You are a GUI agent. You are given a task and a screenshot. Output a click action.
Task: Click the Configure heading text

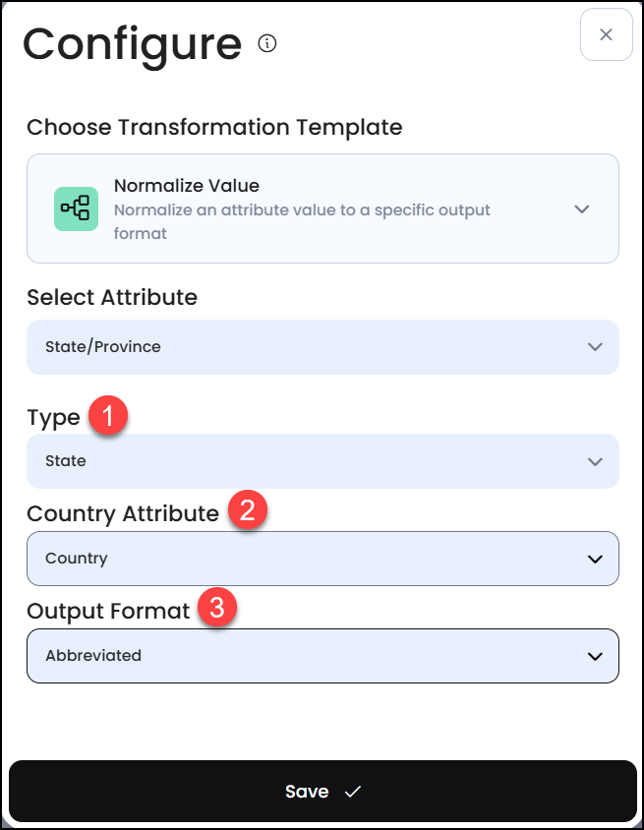[x=132, y=43]
